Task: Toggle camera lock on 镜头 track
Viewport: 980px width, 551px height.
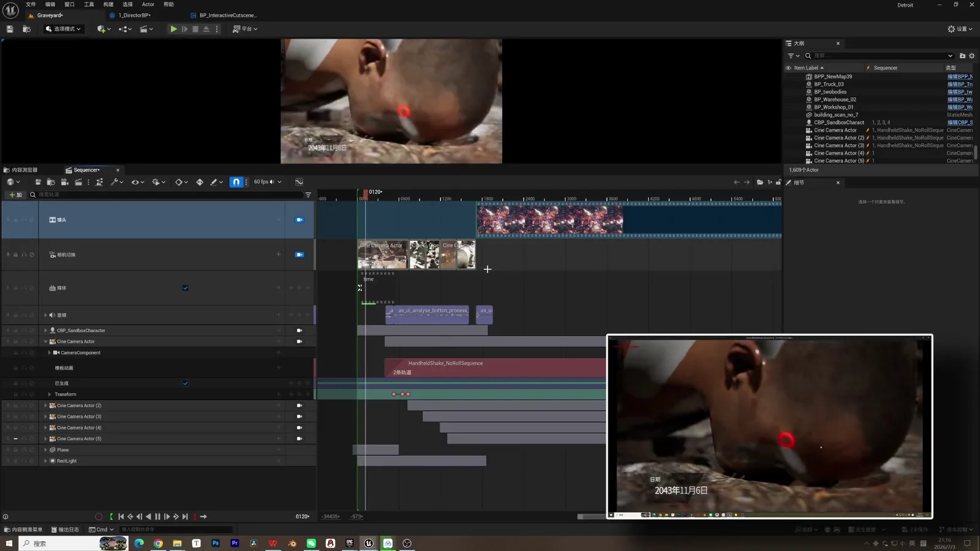Action: click(300, 220)
